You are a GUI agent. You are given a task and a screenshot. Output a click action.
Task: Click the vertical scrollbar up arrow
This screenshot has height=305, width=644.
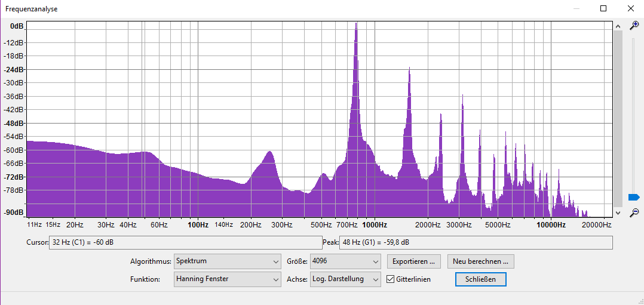coord(618,27)
